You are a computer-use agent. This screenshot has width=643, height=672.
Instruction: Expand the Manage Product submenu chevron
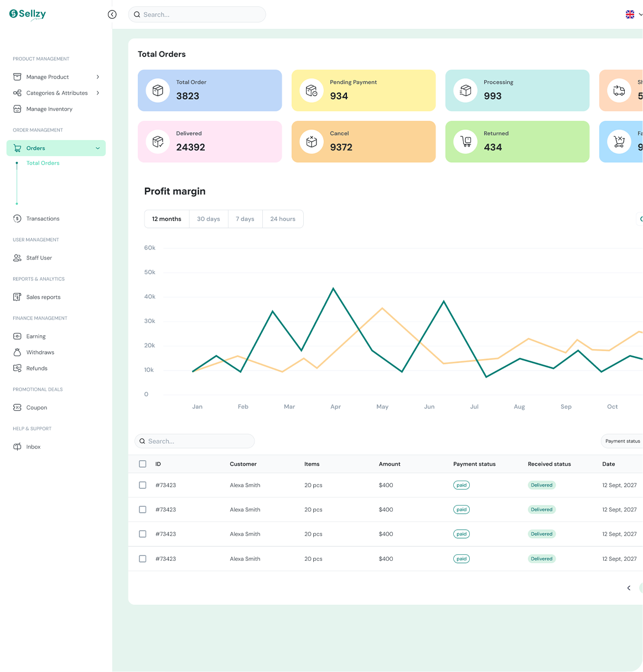coord(98,77)
